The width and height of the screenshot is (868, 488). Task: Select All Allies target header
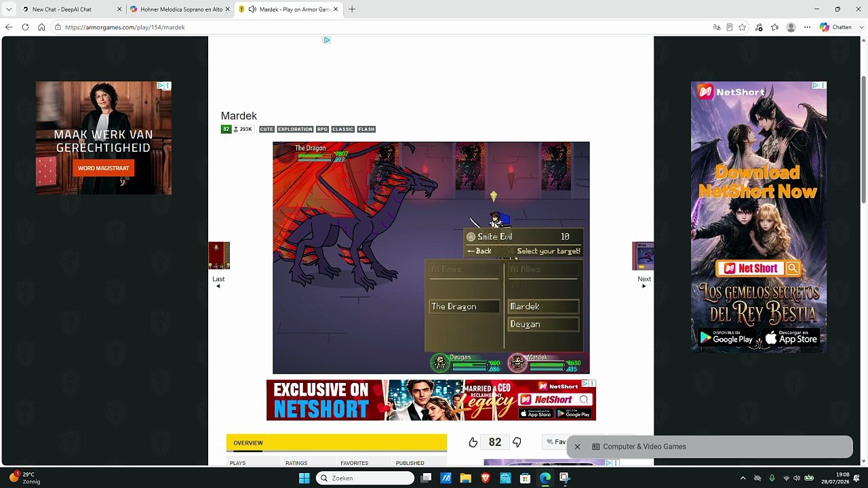(x=544, y=270)
